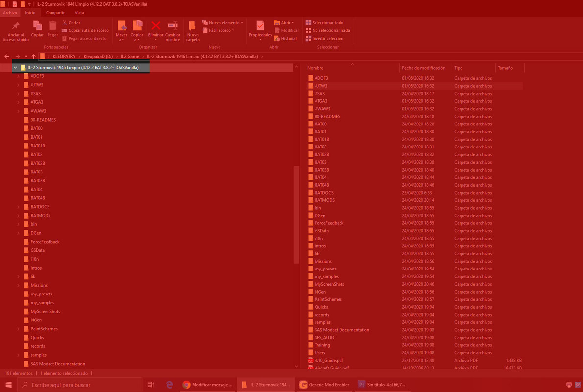
Task: Select SAS Modact Documentation in the tree
Action: pos(58,364)
